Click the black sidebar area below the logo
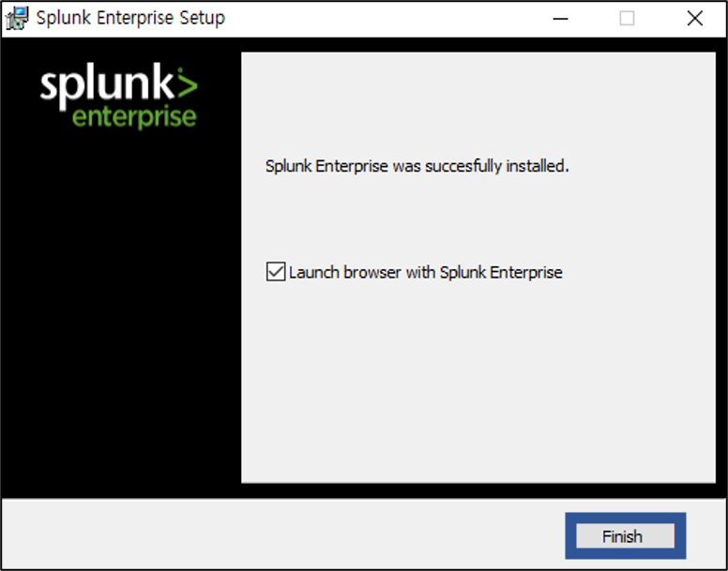Viewport: 728px width, 571px height. click(x=121, y=315)
